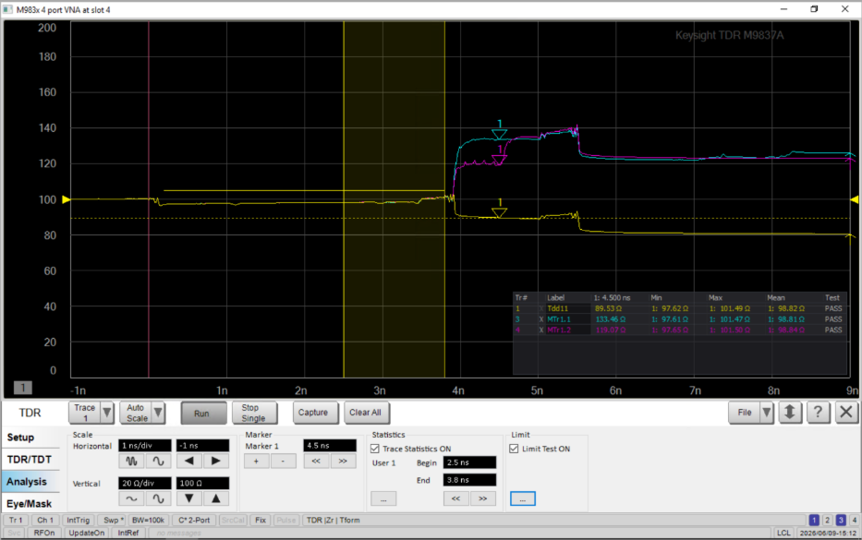This screenshot has height=540, width=862.
Task: Expand horizontal scale with wide-wave icon
Action: 158,461
